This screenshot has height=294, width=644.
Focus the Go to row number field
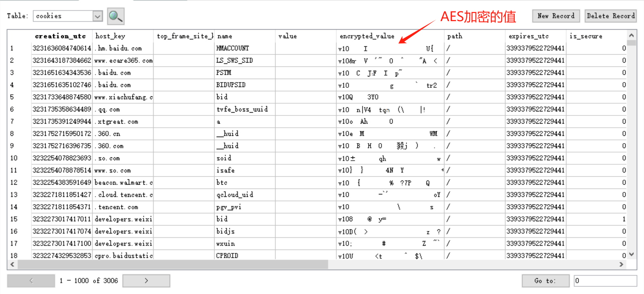(605, 281)
